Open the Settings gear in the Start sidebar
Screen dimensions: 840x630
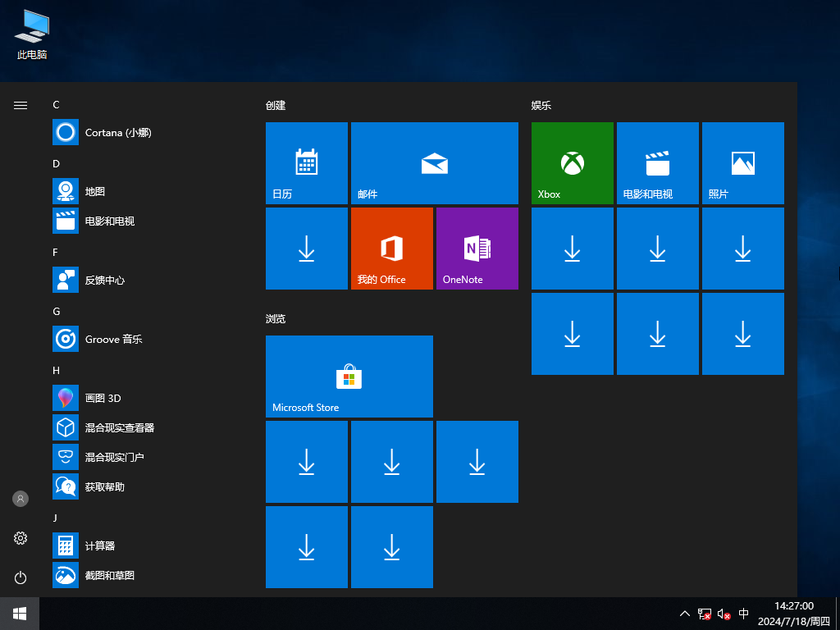coord(20,538)
